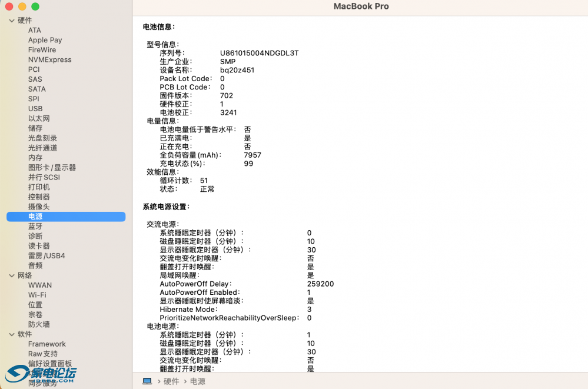Viewport: 588px width, 389px height.
Task: Select 位置 under 网络
Action: point(35,305)
